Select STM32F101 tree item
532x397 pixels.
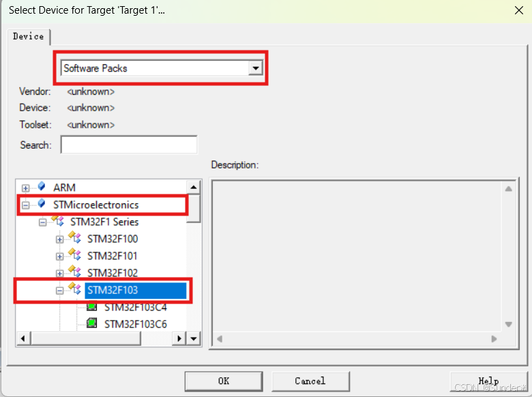coord(113,256)
